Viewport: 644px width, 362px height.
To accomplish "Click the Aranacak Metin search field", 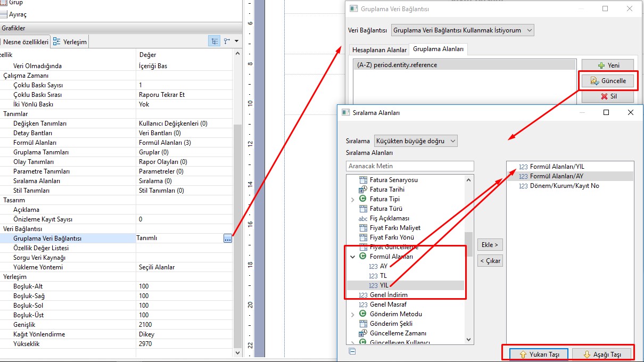I will pyautogui.click(x=409, y=166).
